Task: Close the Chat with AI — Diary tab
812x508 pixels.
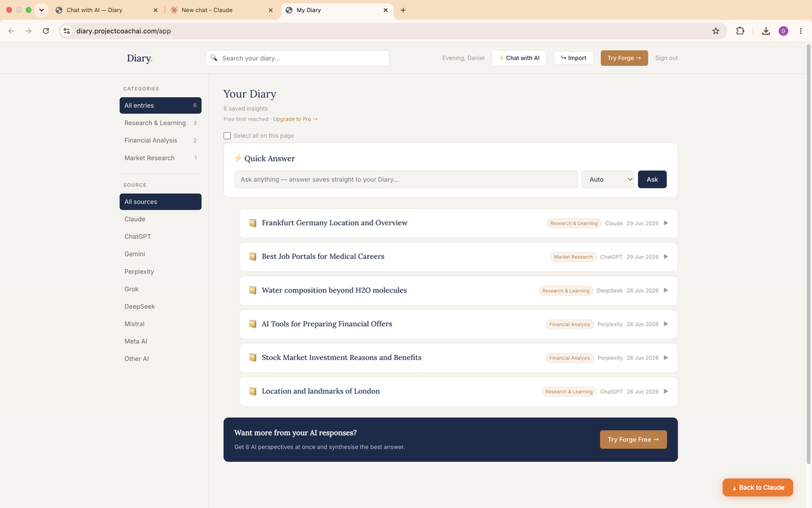Action: 155,10
